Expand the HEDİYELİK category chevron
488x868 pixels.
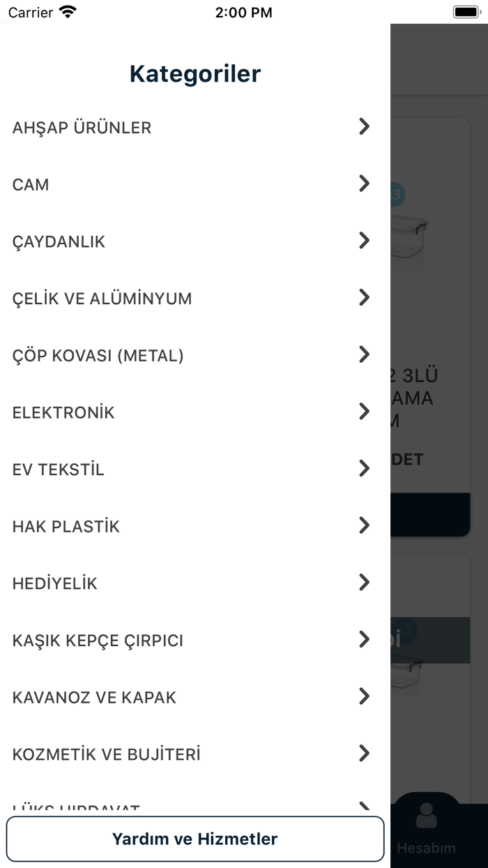click(x=364, y=582)
